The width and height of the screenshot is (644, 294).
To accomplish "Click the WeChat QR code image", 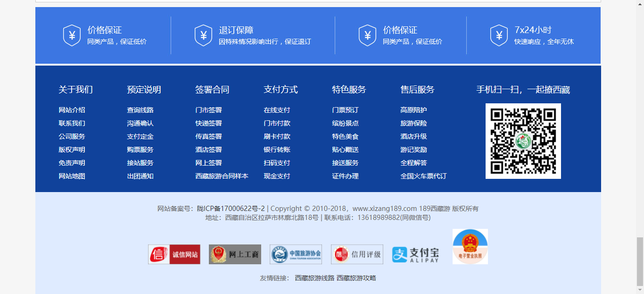I will point(523,141).
